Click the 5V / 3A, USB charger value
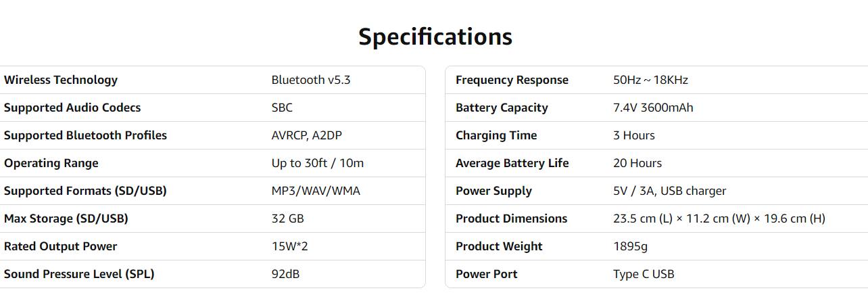 pyautogui.click(x=669, y=191)
